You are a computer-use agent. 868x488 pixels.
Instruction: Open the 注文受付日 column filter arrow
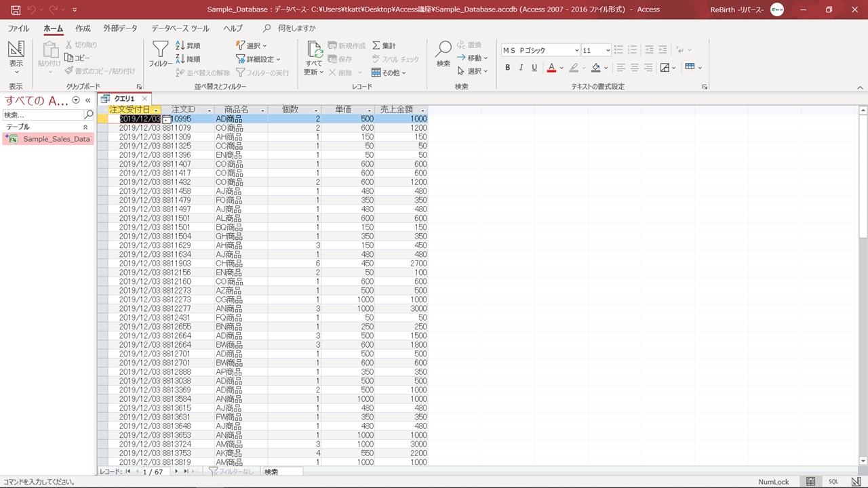click(x=157, y=110)
